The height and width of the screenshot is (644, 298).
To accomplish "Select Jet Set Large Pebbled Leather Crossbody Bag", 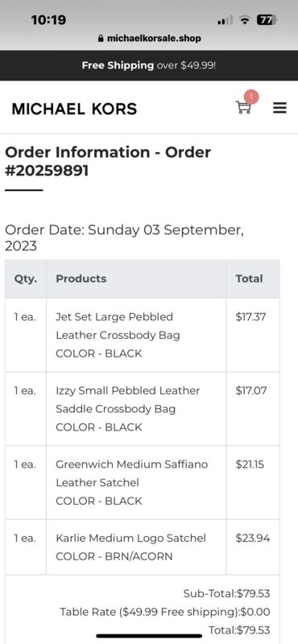I will 118,326.
